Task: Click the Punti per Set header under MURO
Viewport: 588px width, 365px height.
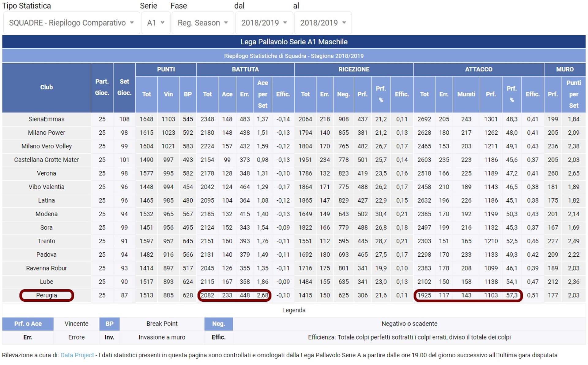Action: [x=573, y=94]
